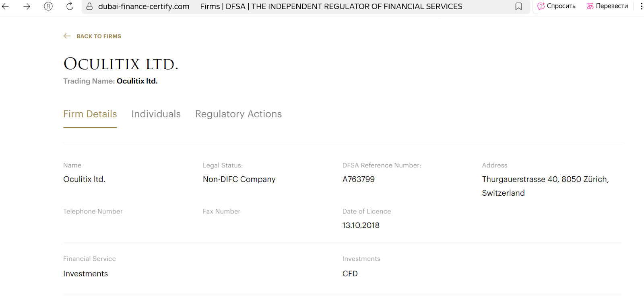
Task: Click the Legal Status label
Action: [223, 165]
